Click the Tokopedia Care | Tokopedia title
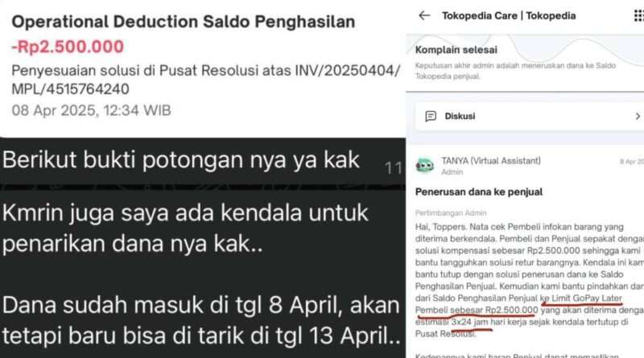644x358 pixels. [x=509, y=15]
